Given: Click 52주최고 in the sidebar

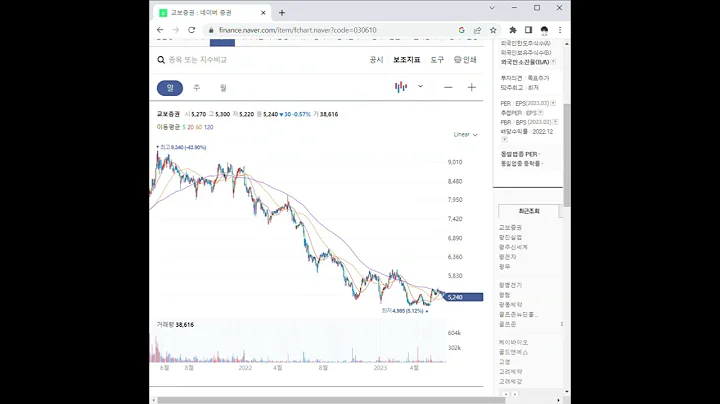Looking at the screenshot, I should point(512,87).
